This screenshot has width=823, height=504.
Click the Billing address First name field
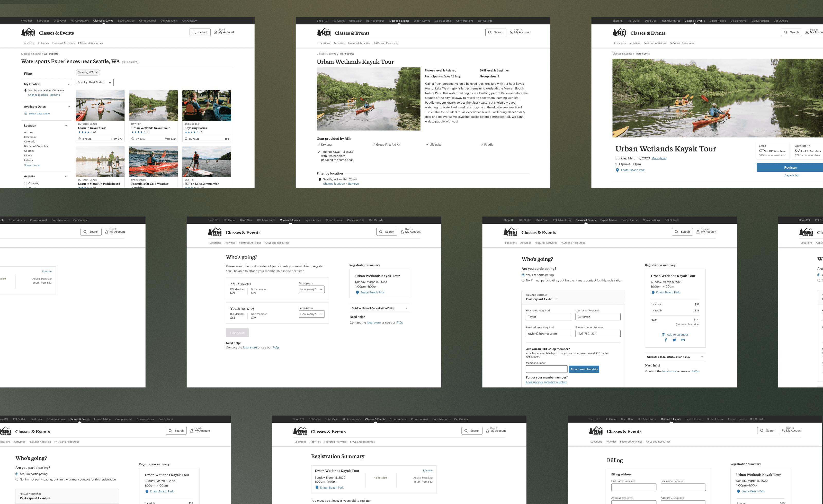pyautogui.click(x=634, y=487)
